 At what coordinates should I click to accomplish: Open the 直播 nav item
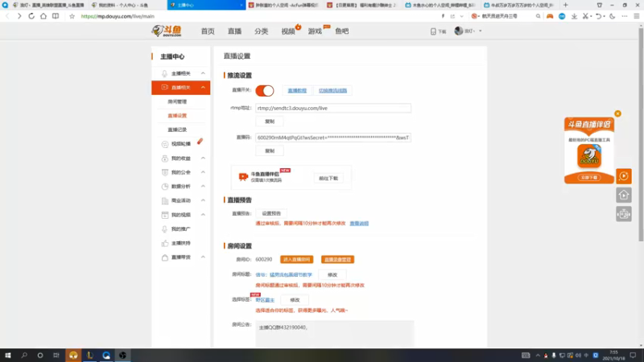click(234, 31)
